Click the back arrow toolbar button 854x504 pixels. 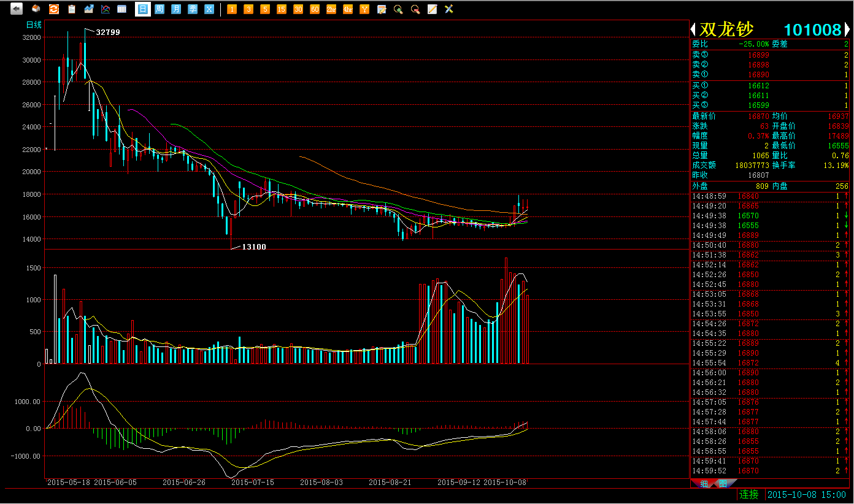tap(17, 9)
